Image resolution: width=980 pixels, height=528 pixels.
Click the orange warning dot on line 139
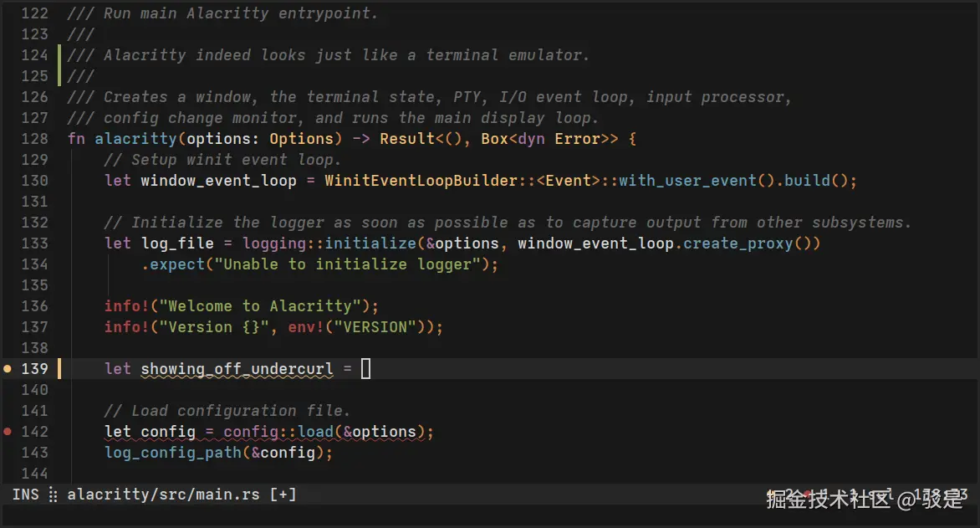tap(8, 369)
